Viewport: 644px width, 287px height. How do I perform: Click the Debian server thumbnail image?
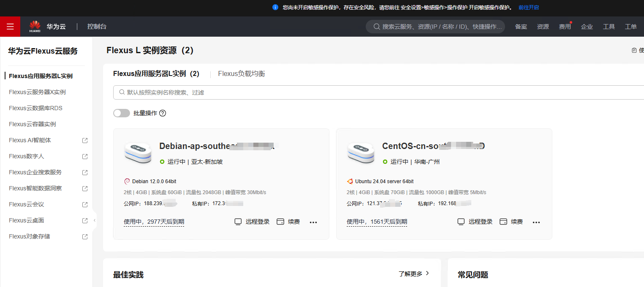tap(138, 153)
